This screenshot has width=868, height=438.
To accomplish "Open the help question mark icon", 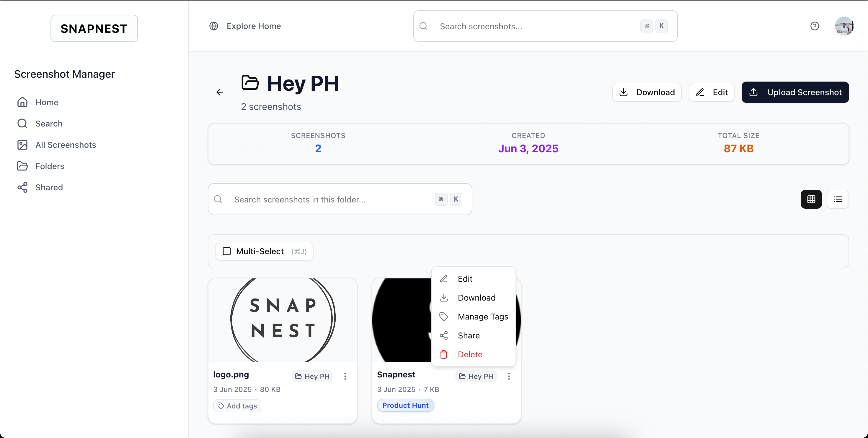I will 815,26.
